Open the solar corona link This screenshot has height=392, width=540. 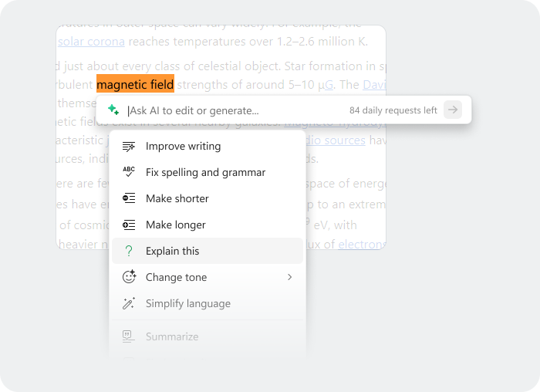(x=91, y=42)
